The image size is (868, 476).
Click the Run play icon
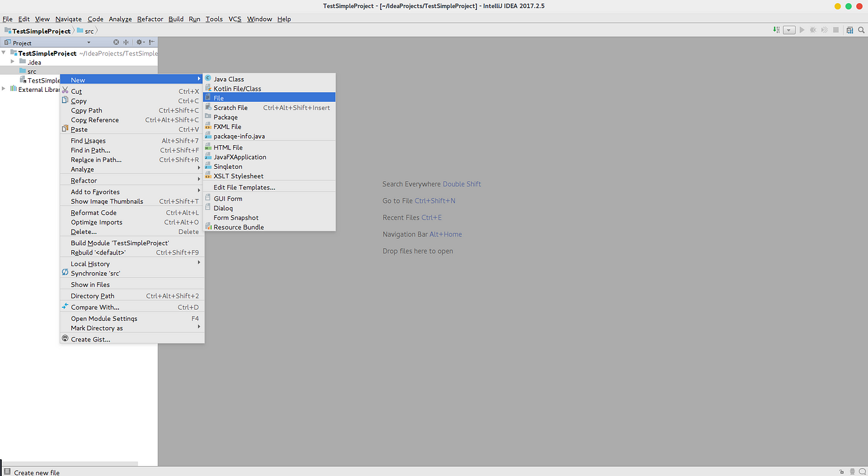click(802, 30)
